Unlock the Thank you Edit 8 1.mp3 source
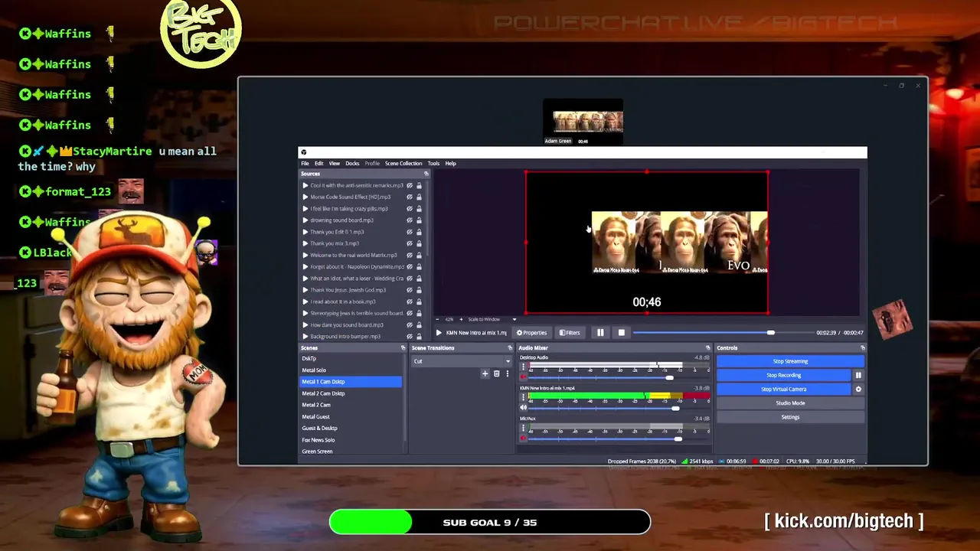Screen dimensions: 980x551 point(419,232)
